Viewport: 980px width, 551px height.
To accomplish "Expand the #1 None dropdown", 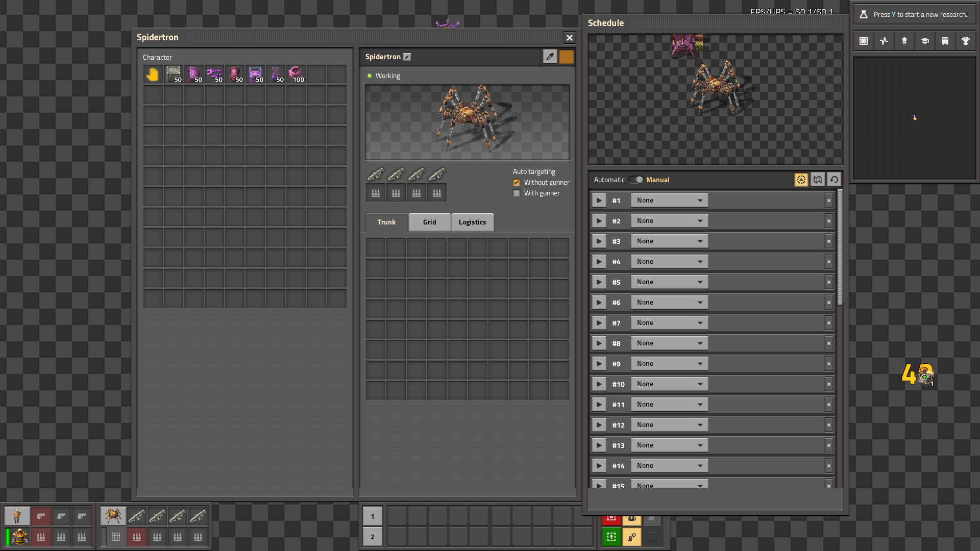I will coord(669,201).
